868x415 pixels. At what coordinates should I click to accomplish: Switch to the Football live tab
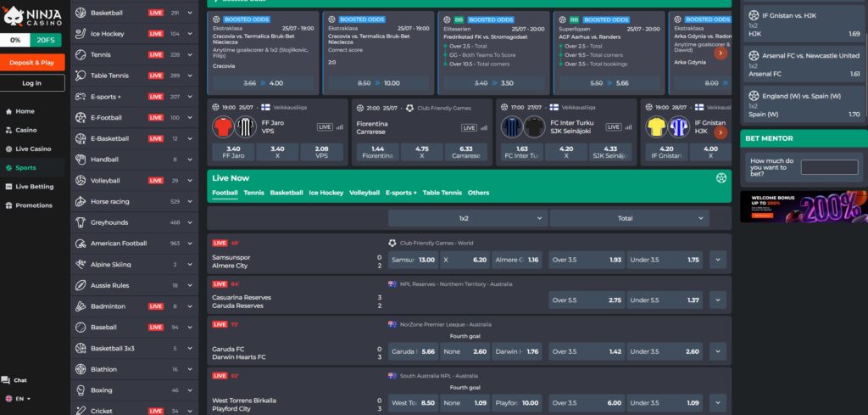point(225,193)
